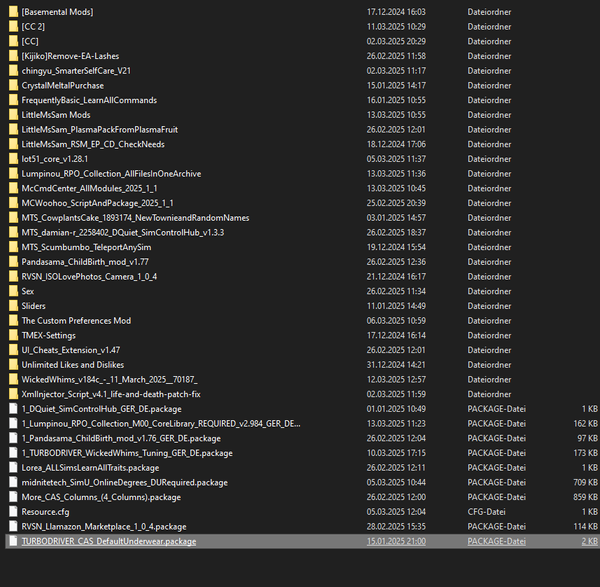This screenshot has height=587, width=600.
Task: Select the file icon for More_CAS_Columns package
Action: (x=13, y=497)
